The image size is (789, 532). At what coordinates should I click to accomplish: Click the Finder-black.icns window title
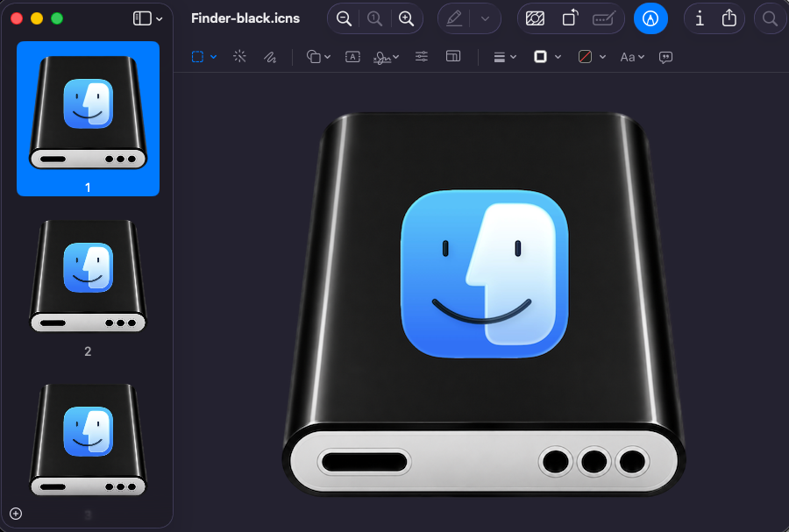(x=245, y=18)
